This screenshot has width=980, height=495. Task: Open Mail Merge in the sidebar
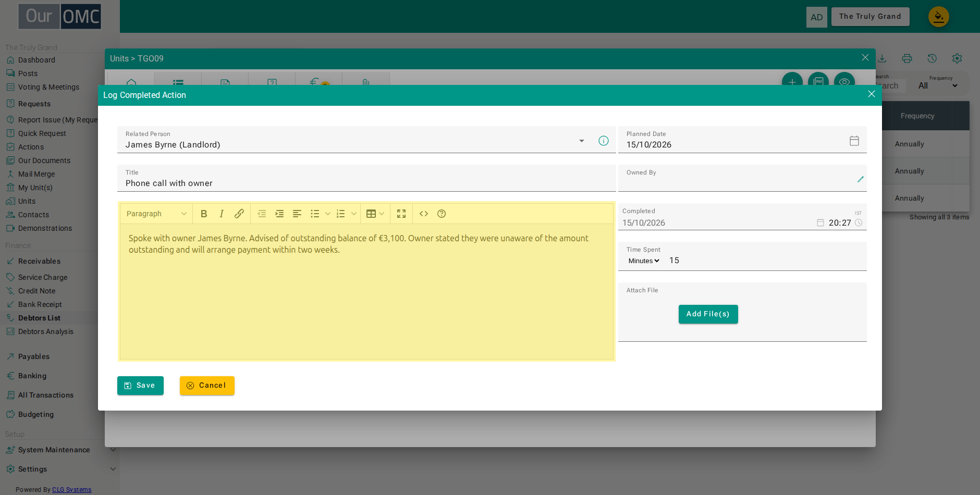[36, 174]
